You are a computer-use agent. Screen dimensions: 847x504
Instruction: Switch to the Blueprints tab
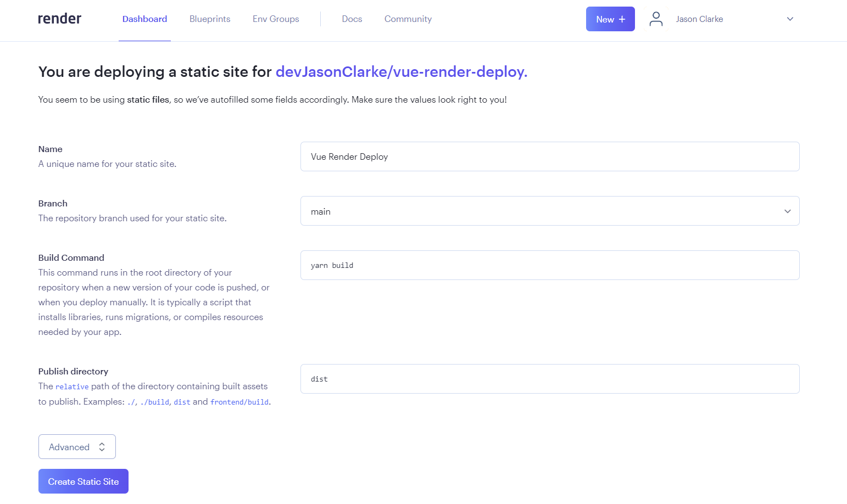point(209,19)
